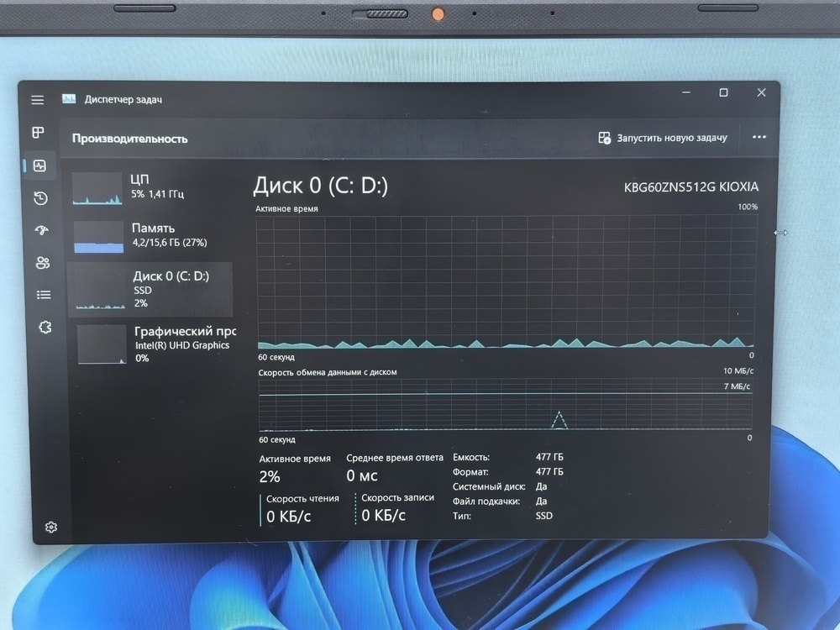Click the 'Системный диск:' Да value
The height and width of the screenshot is (630, 840).
pyautogui.click(x=541, y=486)
